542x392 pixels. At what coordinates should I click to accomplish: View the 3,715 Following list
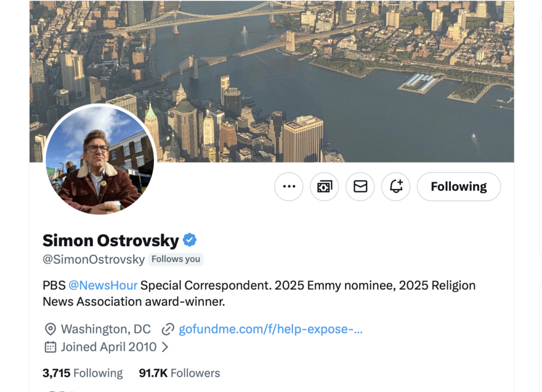pyautogui.click(x=82, y=373)
